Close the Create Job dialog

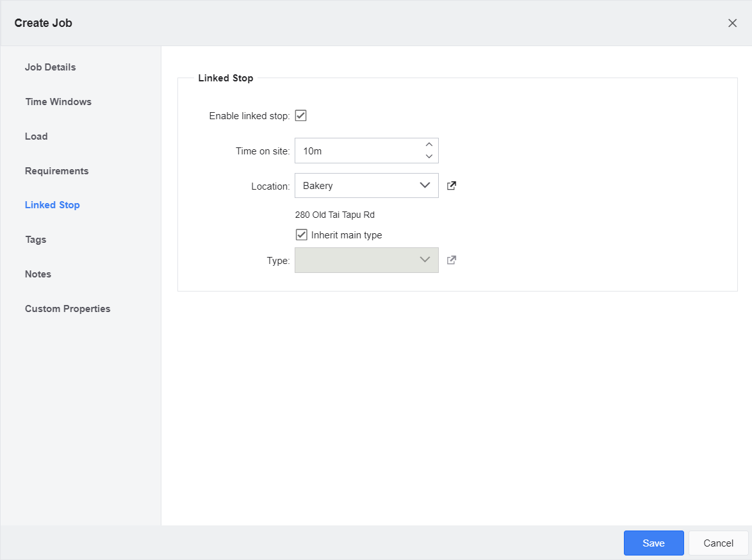pos(732,23)
